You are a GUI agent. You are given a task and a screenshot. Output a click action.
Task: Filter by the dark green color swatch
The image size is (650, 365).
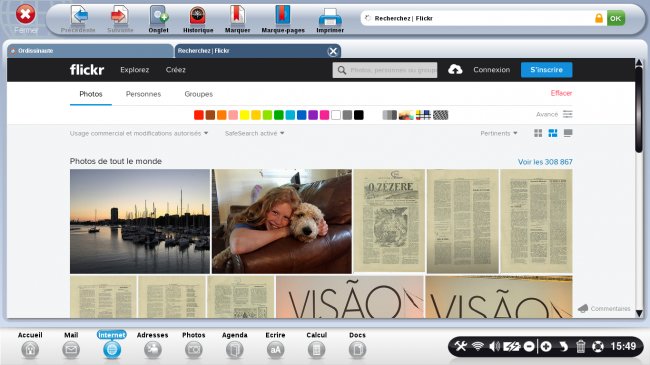279,115
